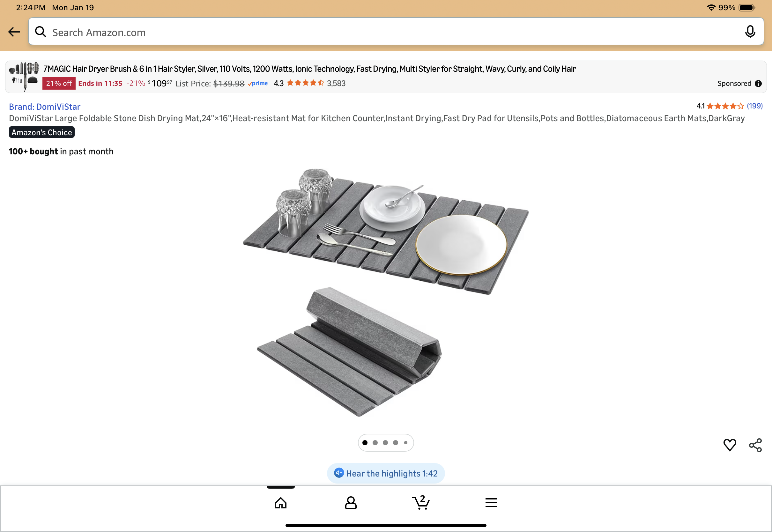
Task: Open the account profile icon
Action: point(351,503)
